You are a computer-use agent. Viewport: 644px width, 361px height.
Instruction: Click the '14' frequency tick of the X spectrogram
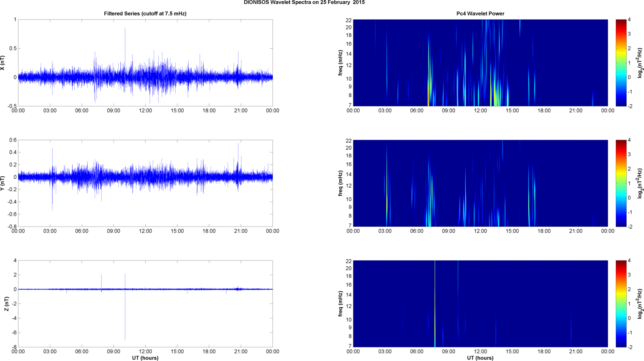click(x=349, y=54)
